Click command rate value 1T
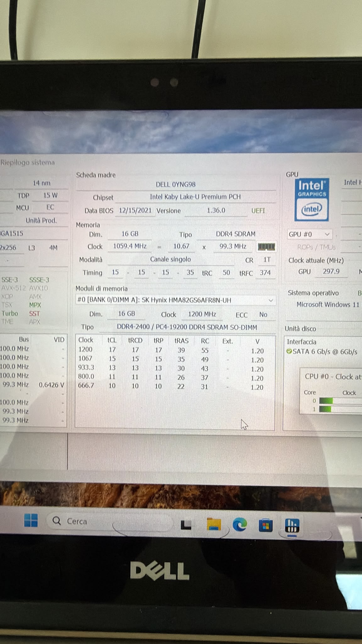Screen dimensions: 362x644 267,260
